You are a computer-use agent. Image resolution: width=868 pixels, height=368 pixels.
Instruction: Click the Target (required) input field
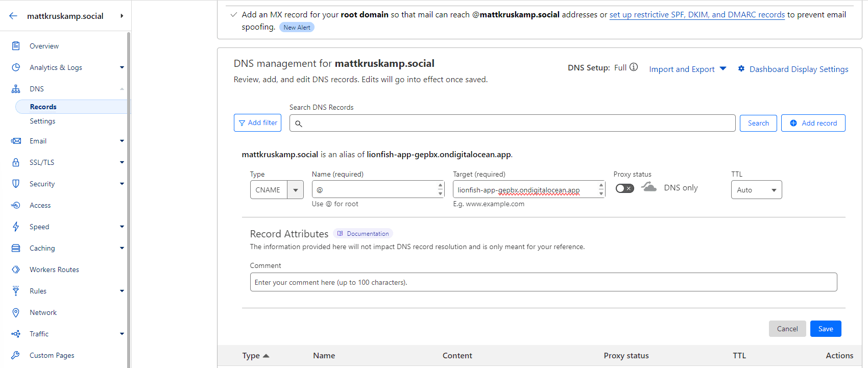coord(529,189)
